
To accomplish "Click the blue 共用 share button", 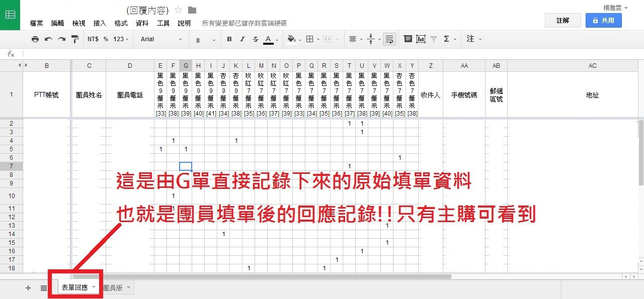I will tap(603, 21).
